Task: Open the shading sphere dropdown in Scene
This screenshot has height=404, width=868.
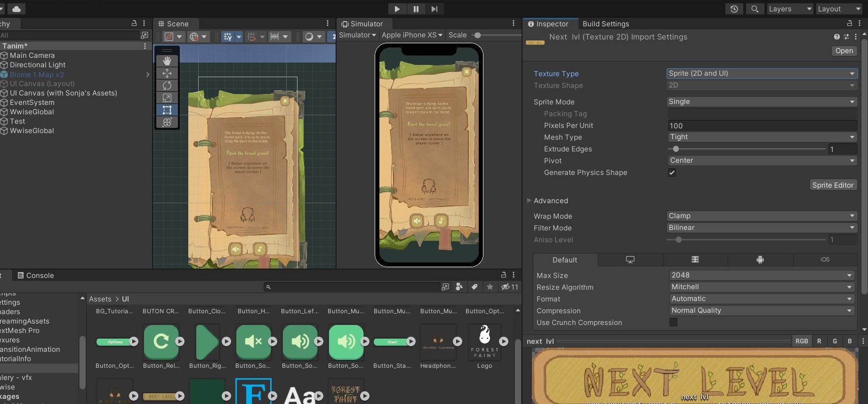Action: click(x=313, y=36)
